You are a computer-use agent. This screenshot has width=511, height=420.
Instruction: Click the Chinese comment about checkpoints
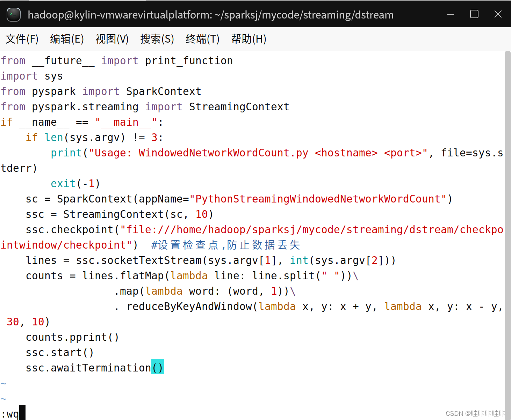click(x=225, y=245)
